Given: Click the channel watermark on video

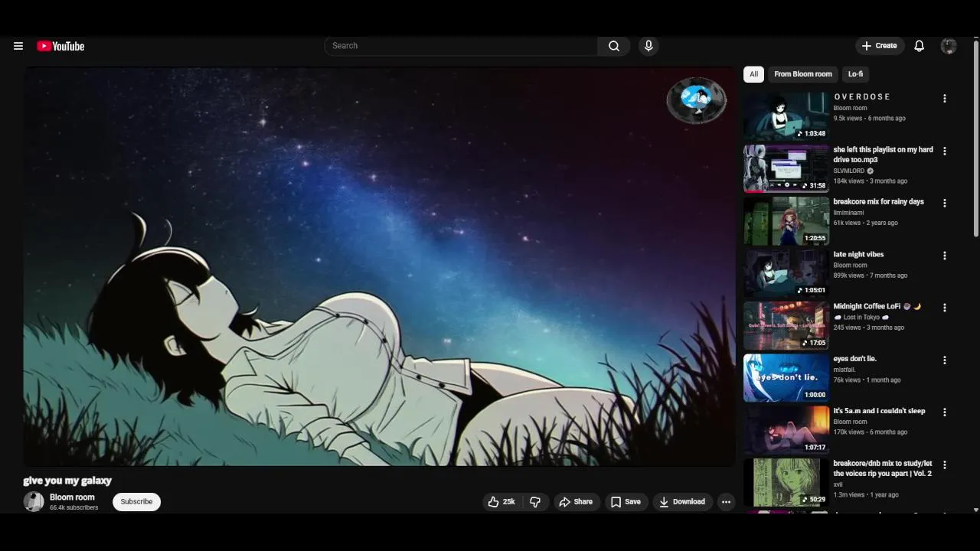Looking at the screenshot, I should [696, 99].
